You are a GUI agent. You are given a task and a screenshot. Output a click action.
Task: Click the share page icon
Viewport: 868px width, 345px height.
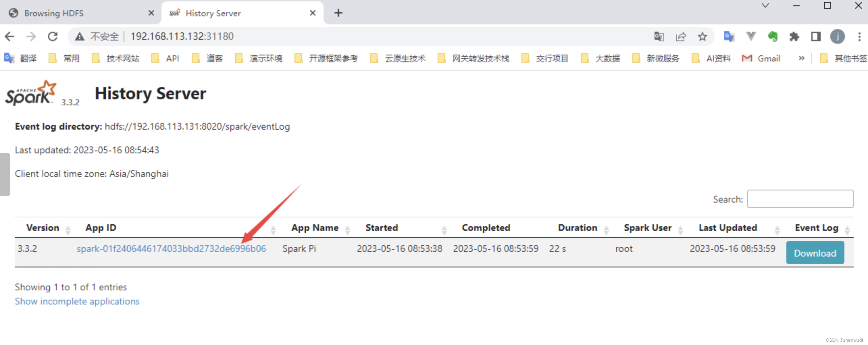pos(681,36)
